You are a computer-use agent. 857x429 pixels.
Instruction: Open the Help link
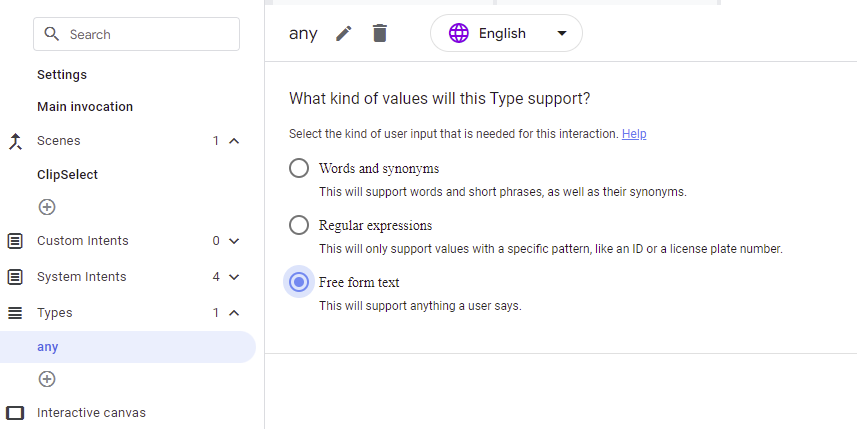(x=634, y=134)
